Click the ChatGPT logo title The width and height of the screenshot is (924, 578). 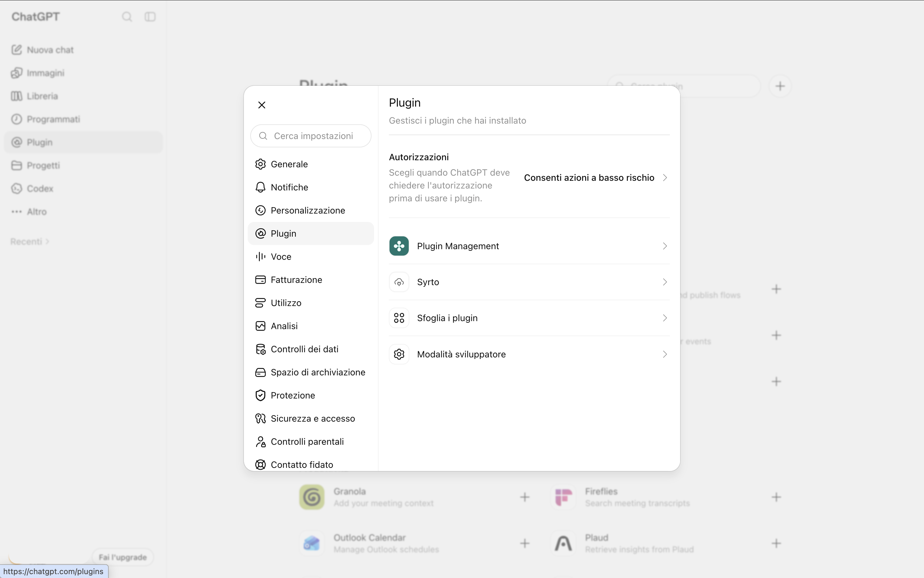pos(36,17)
